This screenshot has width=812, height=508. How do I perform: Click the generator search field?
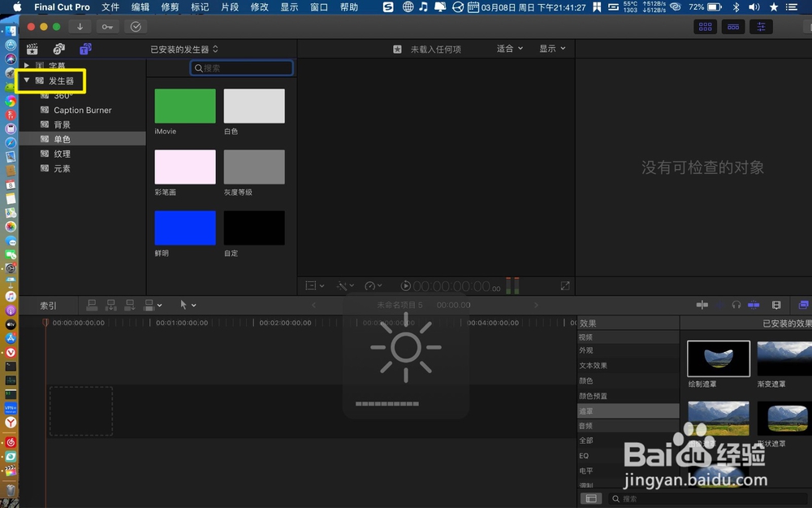pos(242,68)
